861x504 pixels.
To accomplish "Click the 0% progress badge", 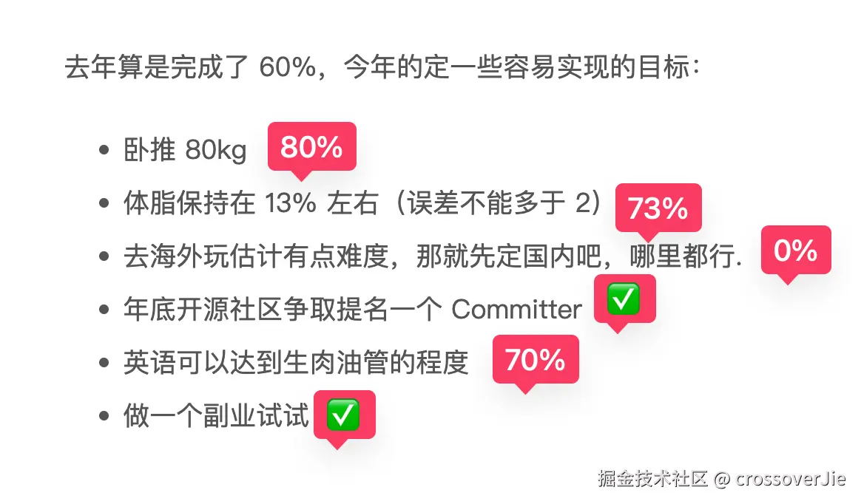I will pos(795,251).
